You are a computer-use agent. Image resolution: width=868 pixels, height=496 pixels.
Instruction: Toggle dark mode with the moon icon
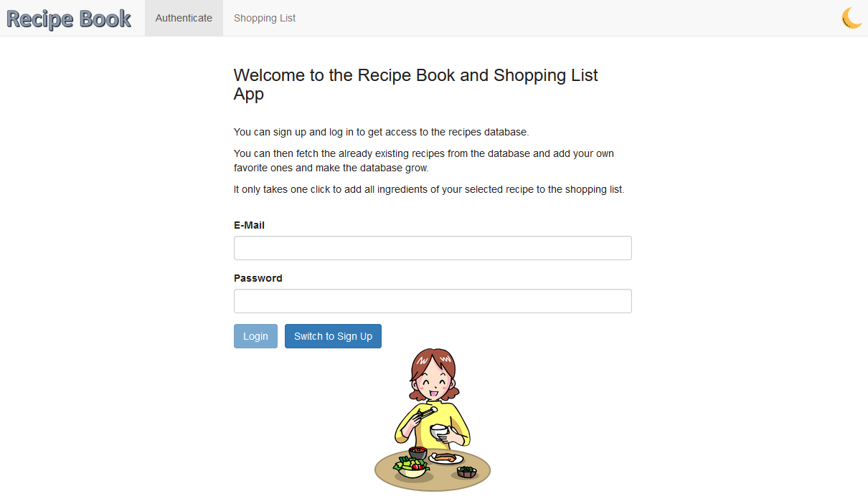(851, 16)
